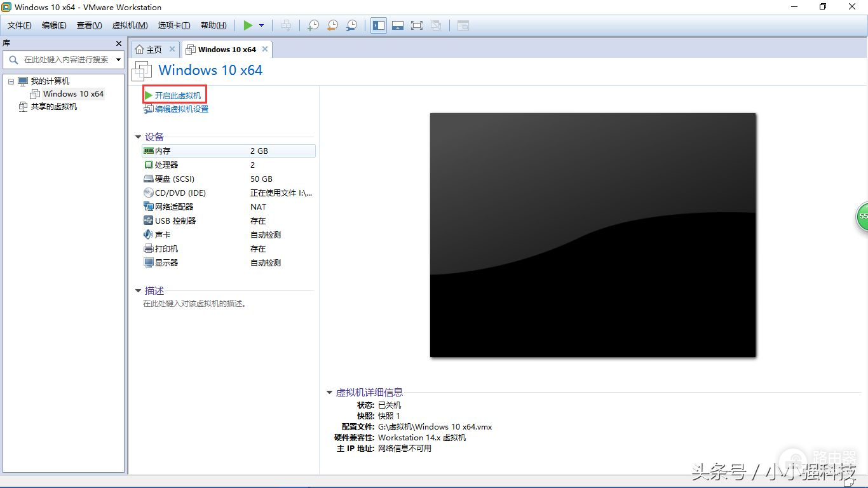Click the Workstation 14.x 虚拟机 compatibility text

tap(422, 437)
